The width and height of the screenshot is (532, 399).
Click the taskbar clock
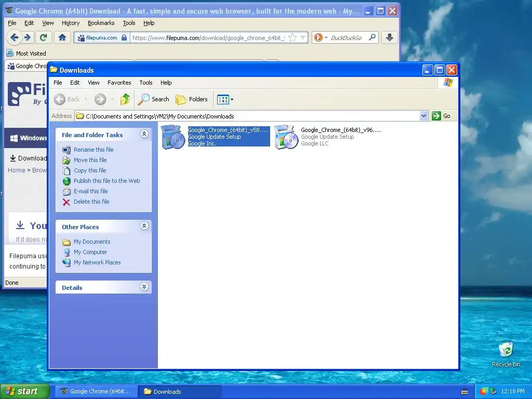point(513,391)
